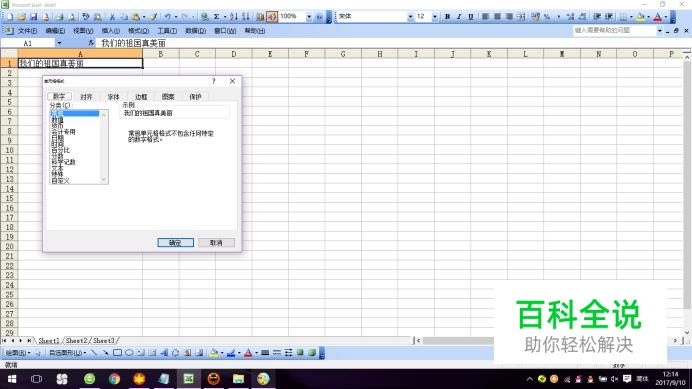The width and height of the screenshot is (692, 389).
Task: Switch to the 边框 tab in the dialog
Action: (x=141, y=97)
